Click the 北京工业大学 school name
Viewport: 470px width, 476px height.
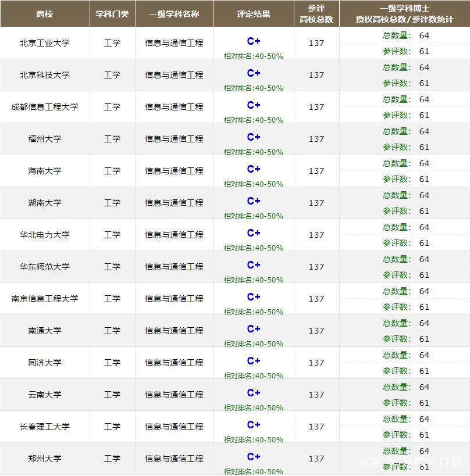[x=45, y=43]
